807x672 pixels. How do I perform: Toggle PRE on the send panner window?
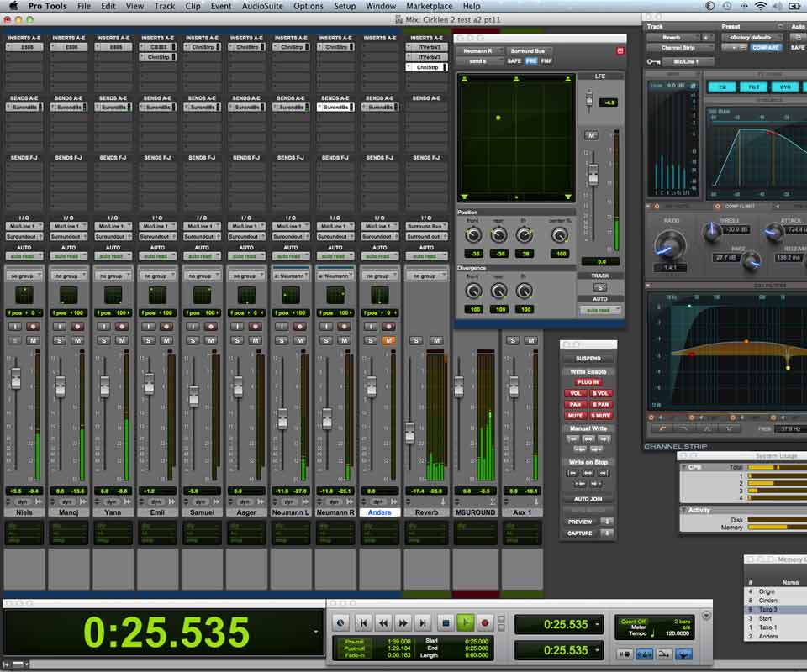coord(531,61)
